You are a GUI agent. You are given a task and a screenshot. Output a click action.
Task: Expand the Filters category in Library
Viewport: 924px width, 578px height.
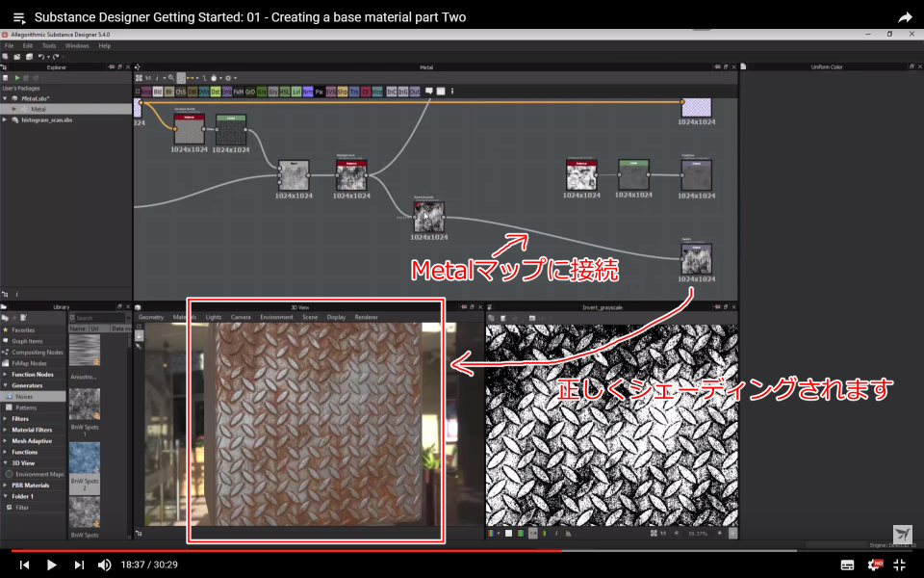click(x=6, y=419)
